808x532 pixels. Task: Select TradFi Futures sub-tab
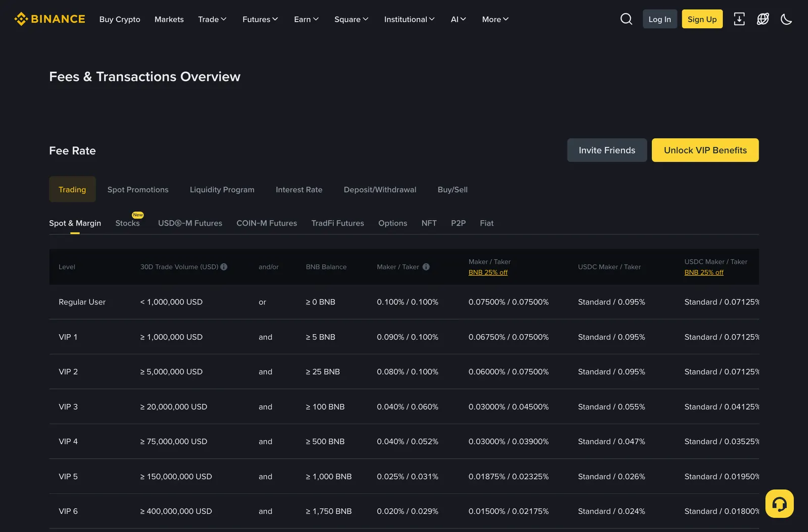pos(337,223)
